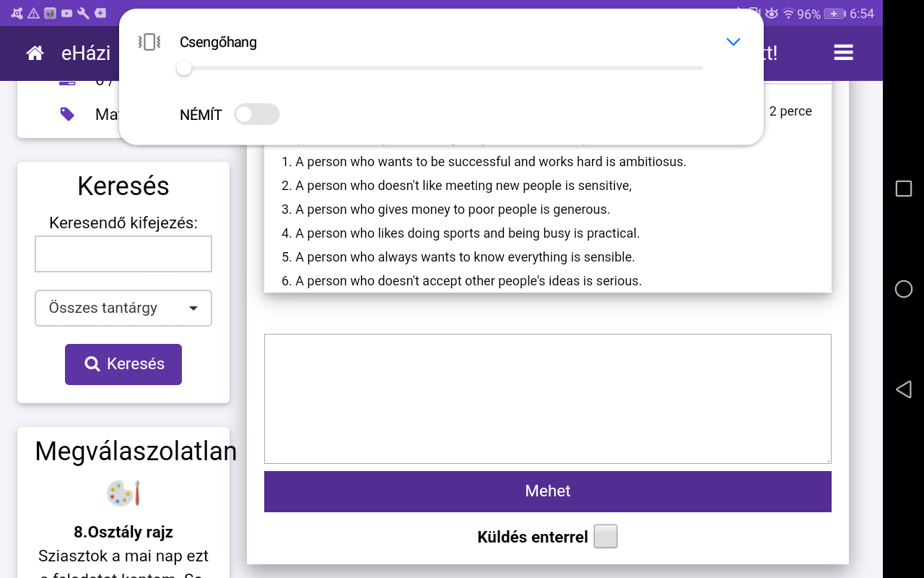Open recent apps with square button
The image size is (924, 578).
tap(903, 189)
